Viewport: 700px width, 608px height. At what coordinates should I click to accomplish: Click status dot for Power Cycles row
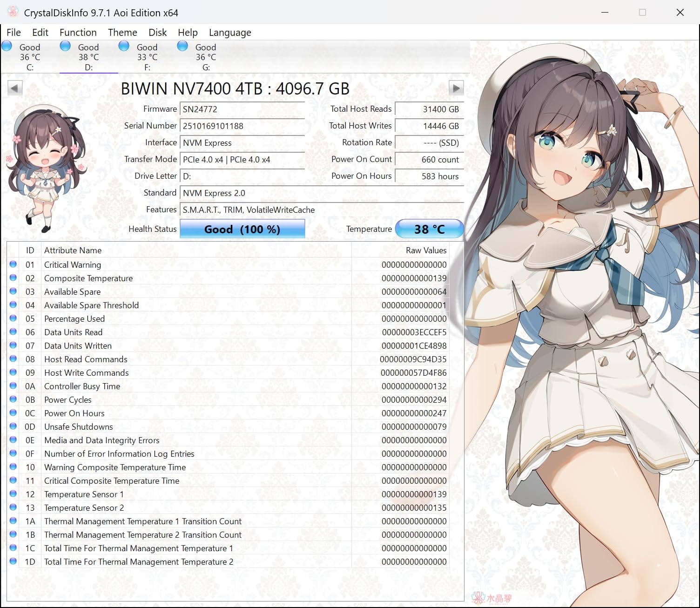pos(13,399)
